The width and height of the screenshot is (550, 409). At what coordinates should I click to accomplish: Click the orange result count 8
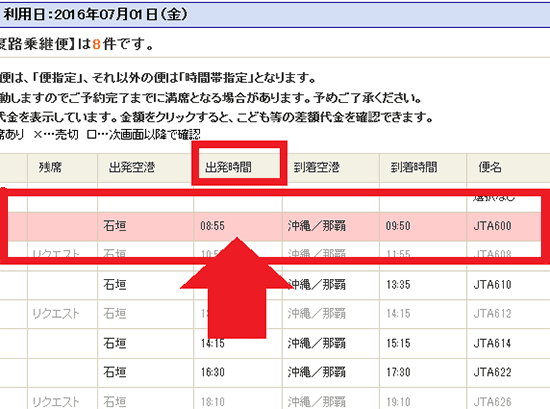coord(96,45)
